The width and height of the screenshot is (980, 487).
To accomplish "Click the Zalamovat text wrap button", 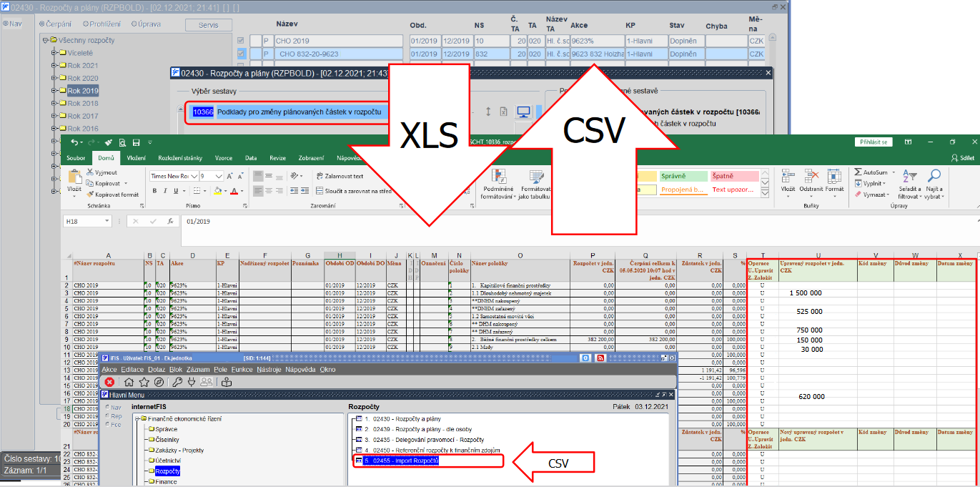I will (340, 176).
